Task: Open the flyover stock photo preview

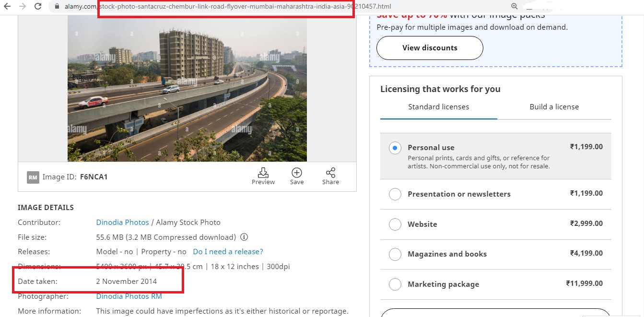Action: (x=187, y=88)
